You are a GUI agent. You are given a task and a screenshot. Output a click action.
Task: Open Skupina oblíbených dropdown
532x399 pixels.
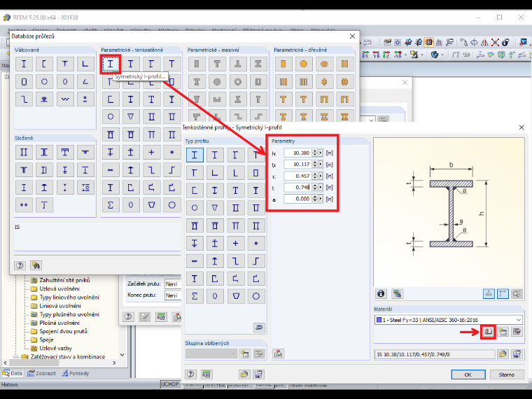click(x=233, y=354)
